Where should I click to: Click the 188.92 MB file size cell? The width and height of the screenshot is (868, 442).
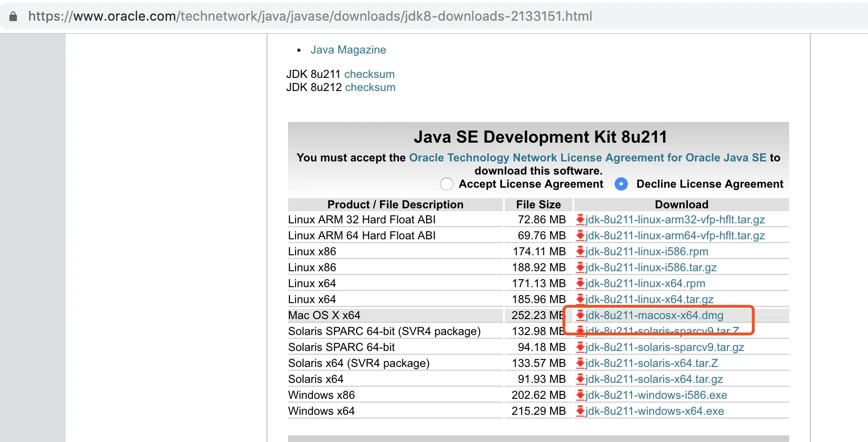[539, 267]
